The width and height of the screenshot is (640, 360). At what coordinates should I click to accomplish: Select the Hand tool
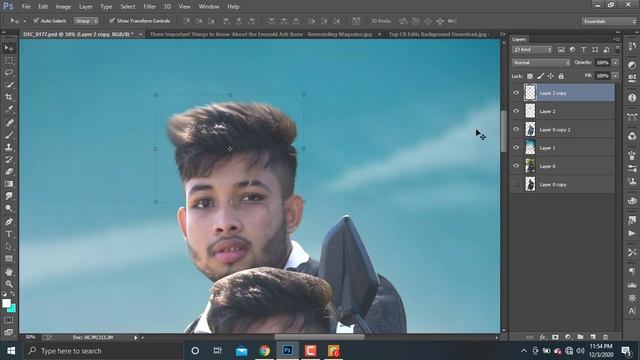click(9, 271)
